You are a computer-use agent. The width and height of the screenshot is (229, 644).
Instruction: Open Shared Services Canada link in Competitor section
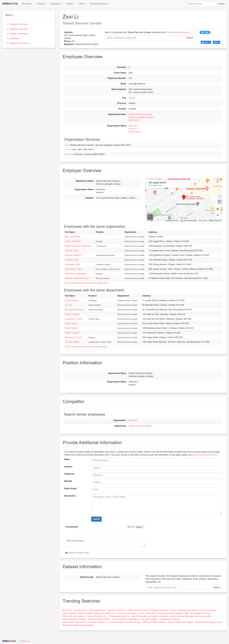[140, 426]
